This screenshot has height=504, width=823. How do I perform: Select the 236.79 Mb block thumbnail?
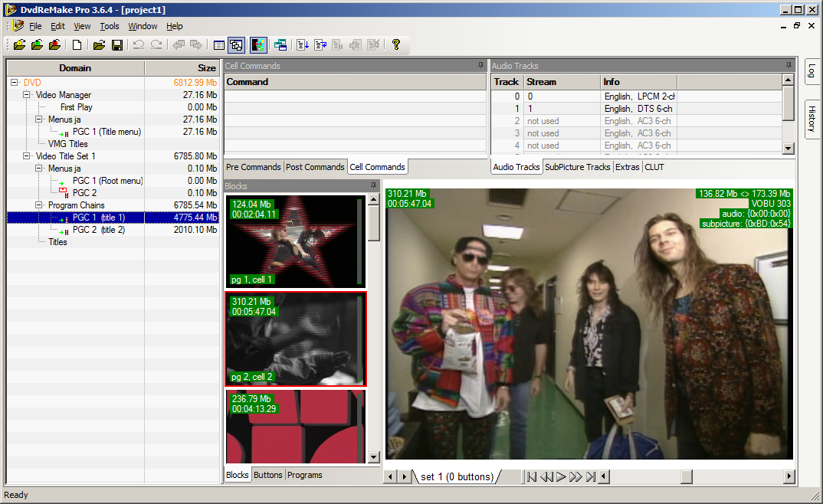[295, 426]
